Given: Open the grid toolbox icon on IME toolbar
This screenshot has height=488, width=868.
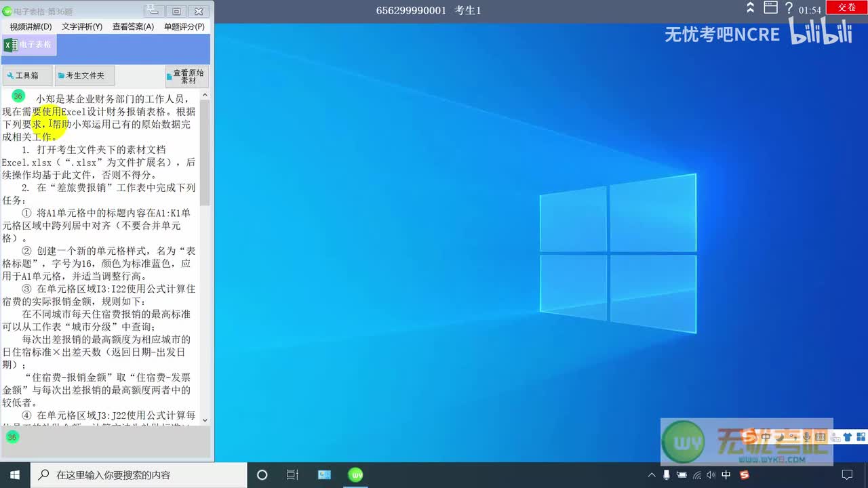Looking at the screenshot, I should pos(861,438).
